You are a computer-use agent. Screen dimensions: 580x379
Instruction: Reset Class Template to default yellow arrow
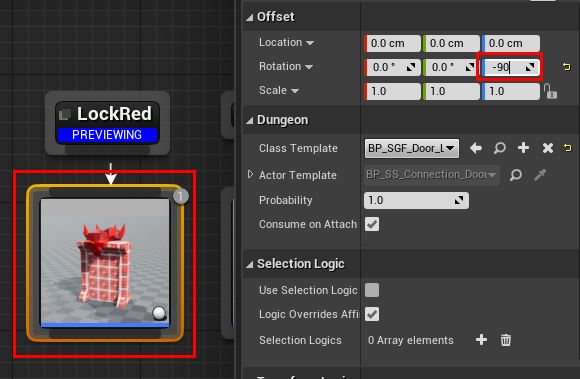pyautogui.click(x=567, y=148)
